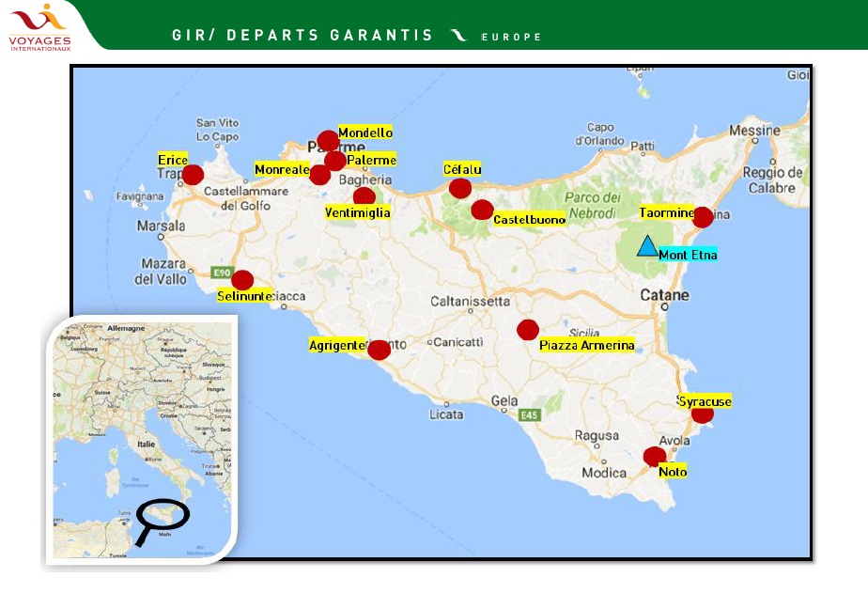868x609 pixels.
Task: Click the Patti town name
Action: 643,147
